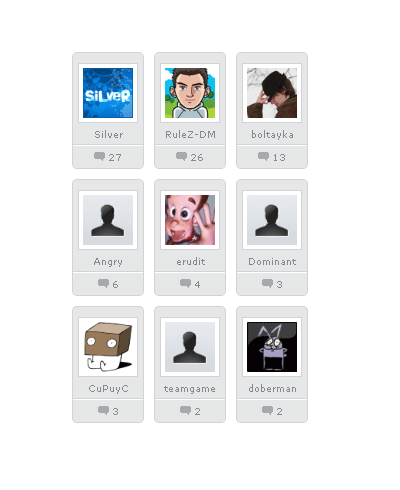This screenshot has width=400, height=490.
Task: Click RuleZ-DM's cartoon face avatar
Action: coord(190,93)
